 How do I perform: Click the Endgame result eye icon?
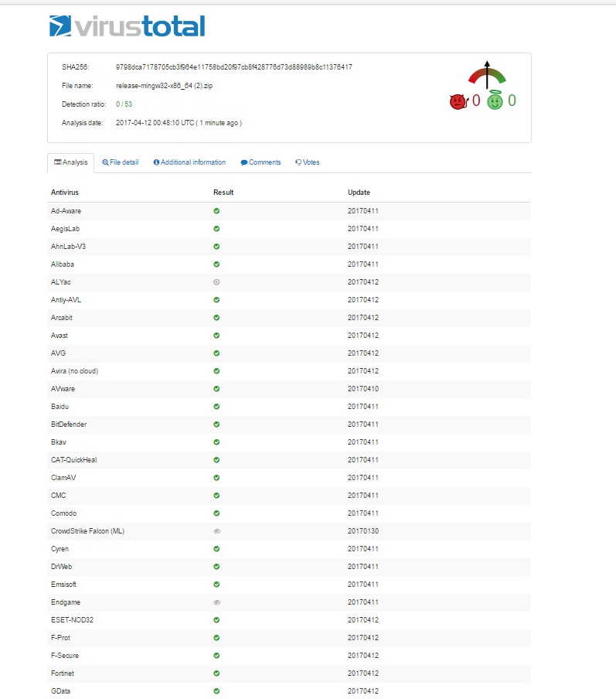coord(216,602)
